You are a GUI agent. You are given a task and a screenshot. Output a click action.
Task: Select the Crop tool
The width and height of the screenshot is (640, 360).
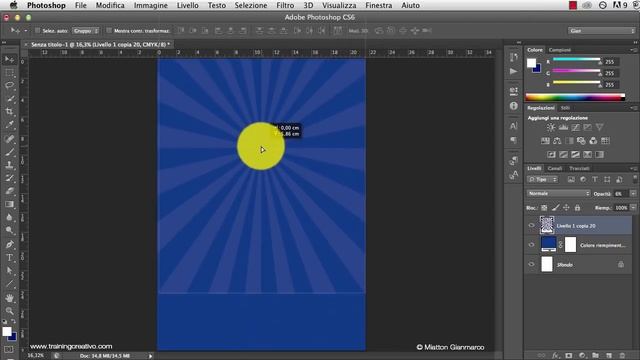[x=9, y=112]
